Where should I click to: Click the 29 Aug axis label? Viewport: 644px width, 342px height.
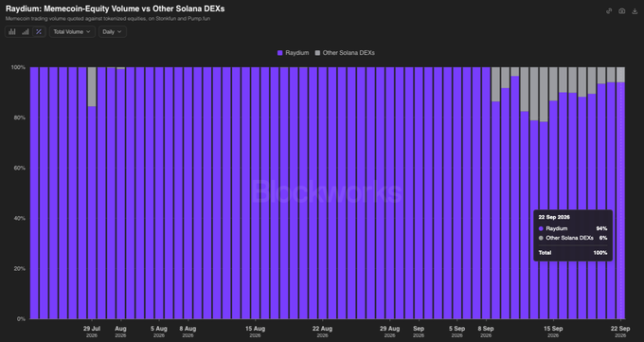tap(390, 332)
